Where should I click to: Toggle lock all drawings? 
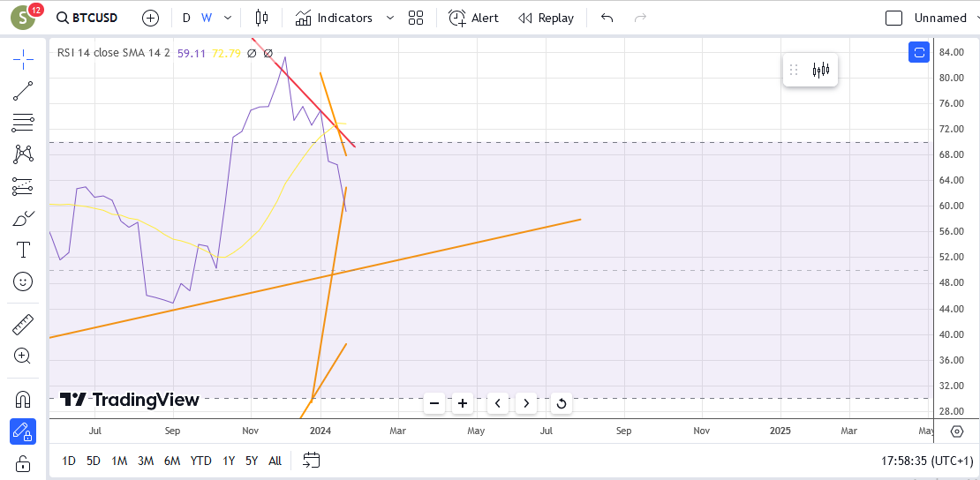coord(23,464)
